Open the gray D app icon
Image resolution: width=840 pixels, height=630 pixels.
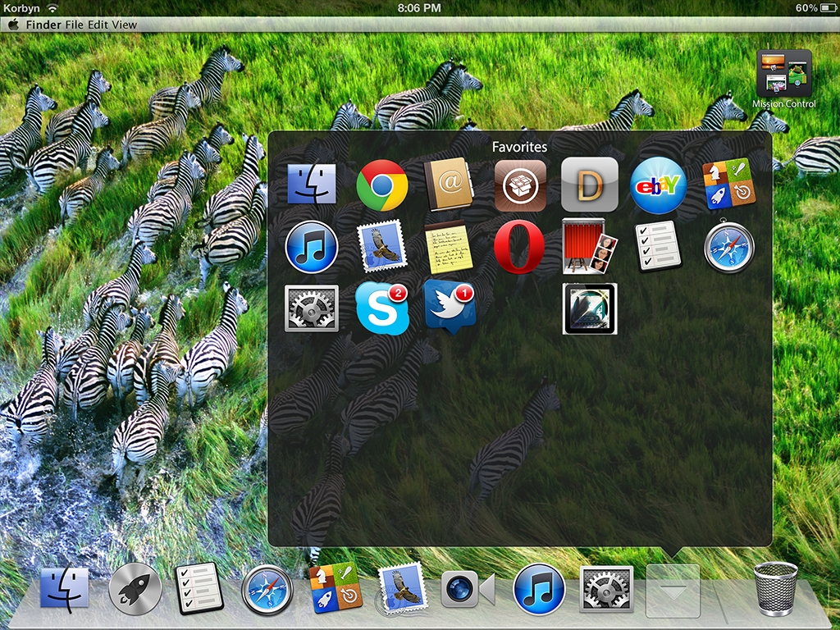coord(589,185)
